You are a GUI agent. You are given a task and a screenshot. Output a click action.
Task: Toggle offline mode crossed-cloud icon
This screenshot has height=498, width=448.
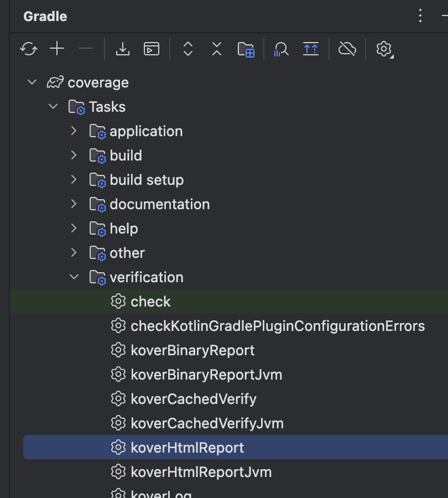pos(347,49)
